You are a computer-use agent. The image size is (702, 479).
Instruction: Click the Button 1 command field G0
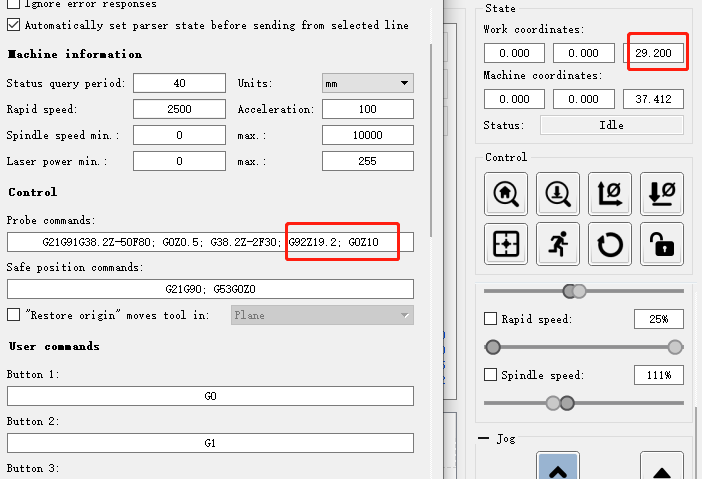point(210,396)
